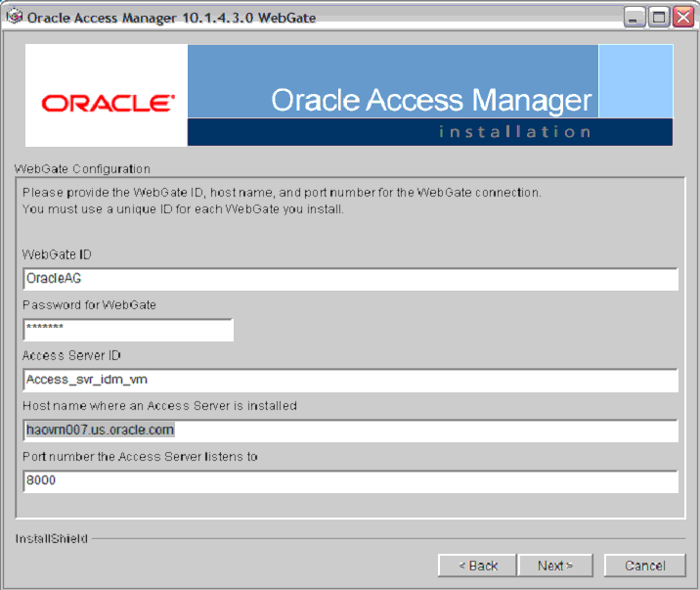700x590 pixels.
Task: Click the Access Server host name field
Action: (x=350, y=431)
